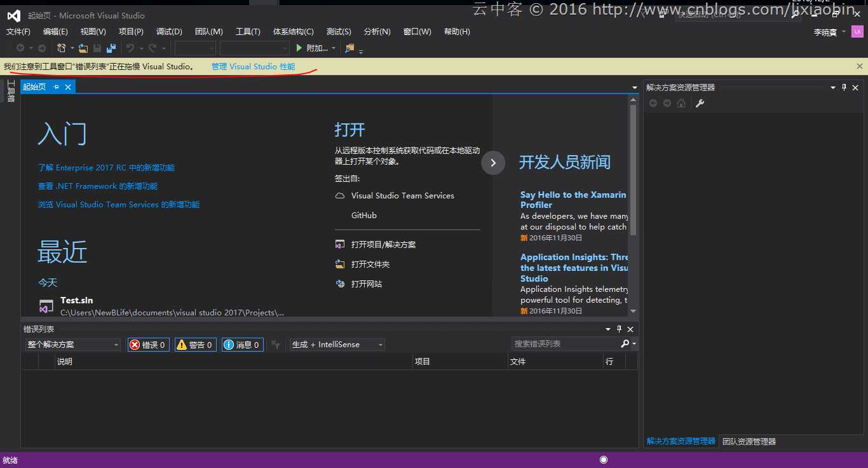Toggle the 消息 0 filter button

pos(242,345)
